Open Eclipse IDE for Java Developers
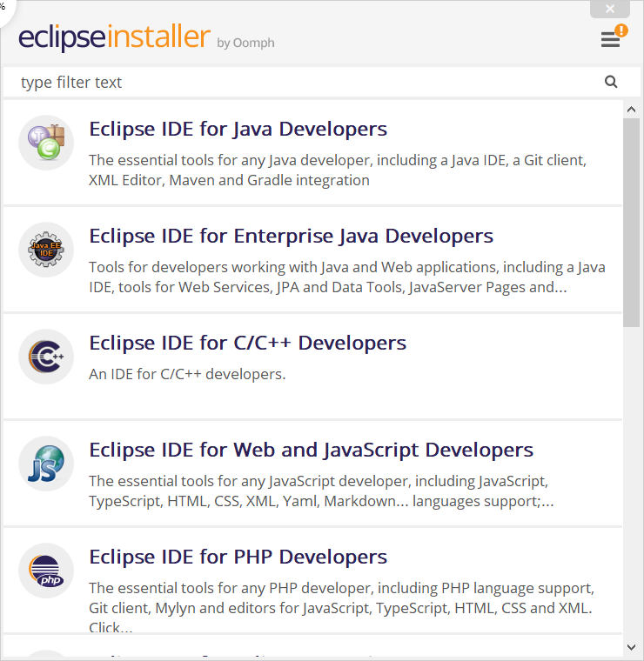644x661 pixels. coord(238,129)
